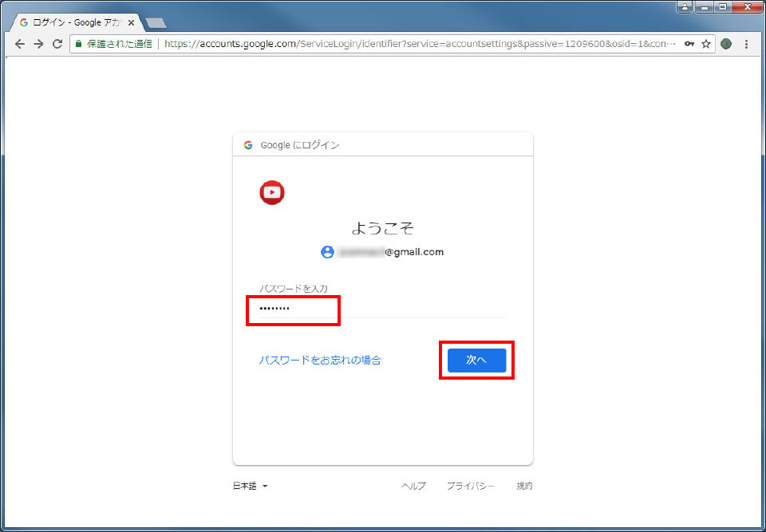Open the saved password key icon
The width and height of the screenshot is (766, 532).
click(x=689, y=44)
